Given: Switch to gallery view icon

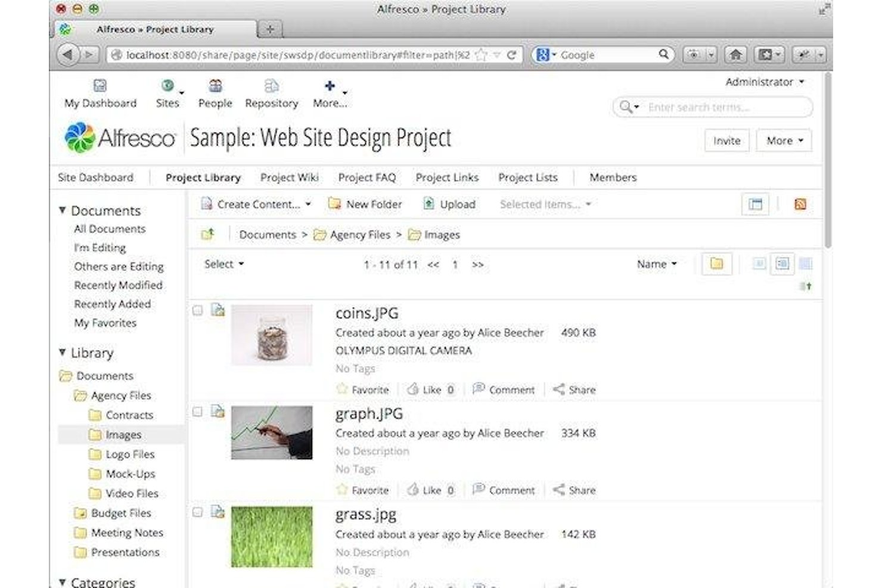Looking at the screenshot, I should pyautogui.click(x=806, y=263).
